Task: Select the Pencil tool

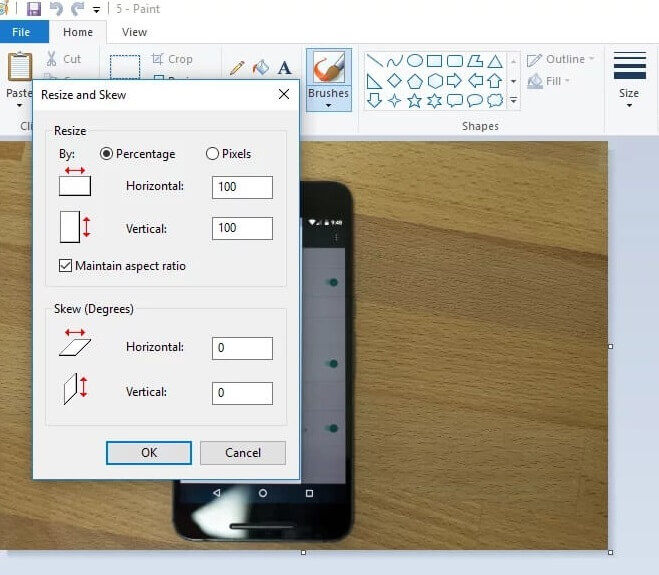Action: [237, 68]
